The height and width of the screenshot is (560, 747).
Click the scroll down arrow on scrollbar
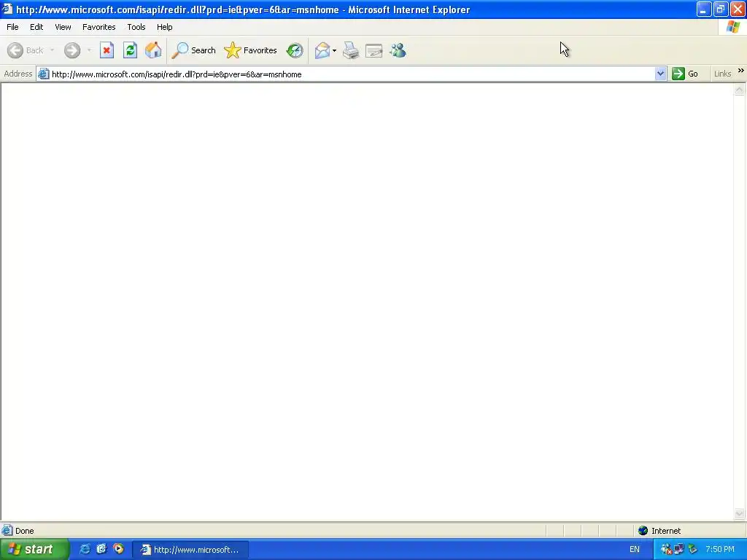tap(740, 513)
